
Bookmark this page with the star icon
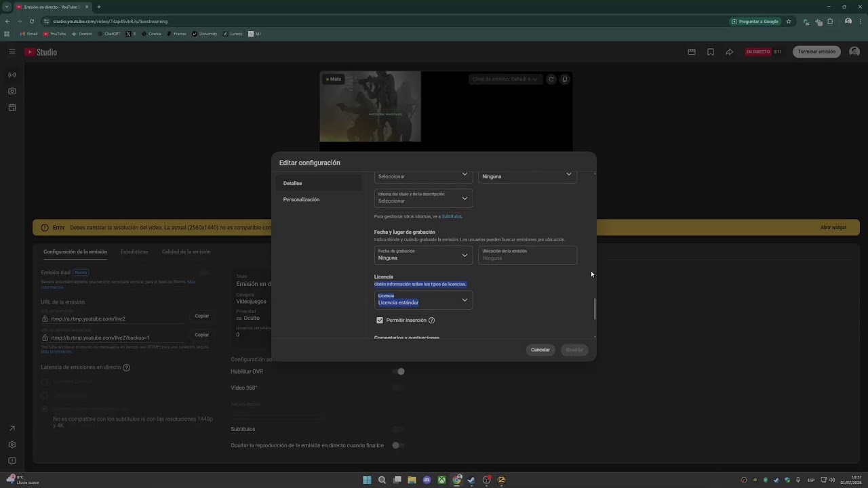(x=789, y=21)
